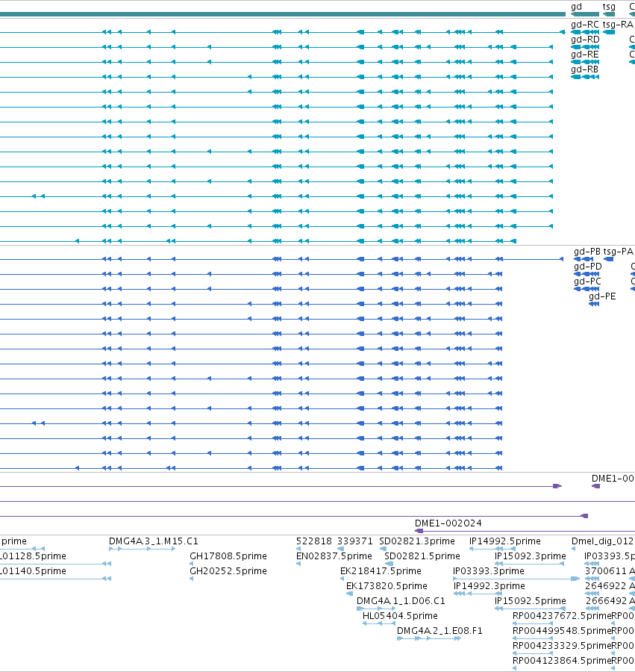Select the EK218417.5prime EST label
This screenshot has height=672, width=635.
tap(381, 571)
